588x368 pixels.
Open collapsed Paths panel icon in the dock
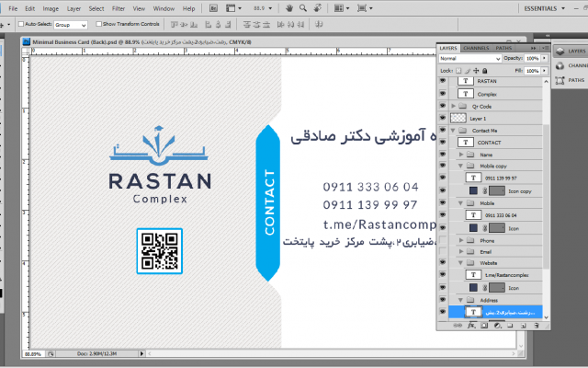560,80
